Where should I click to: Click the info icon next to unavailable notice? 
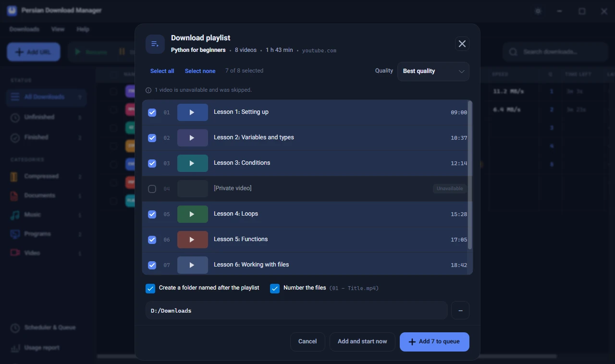point(148,90)
